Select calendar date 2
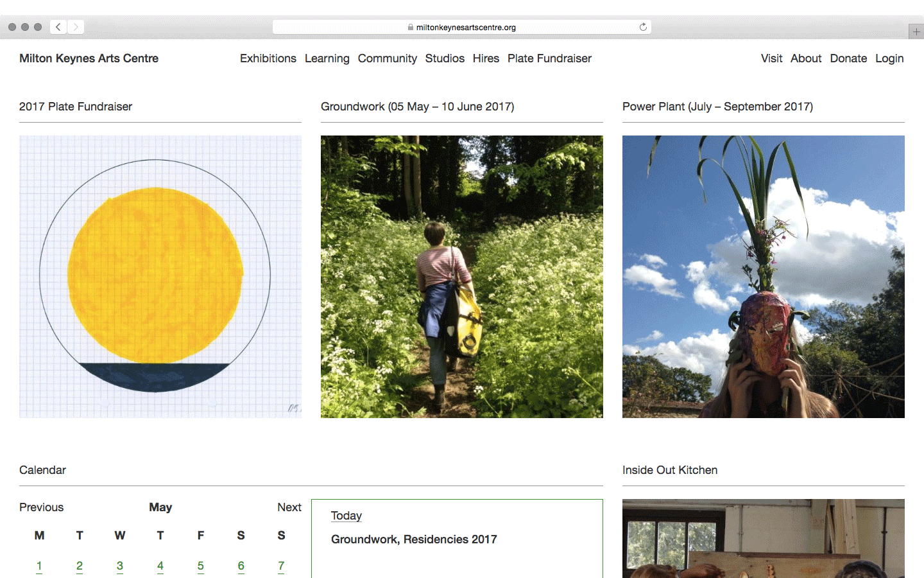The image size is (924, 578). 80,566
